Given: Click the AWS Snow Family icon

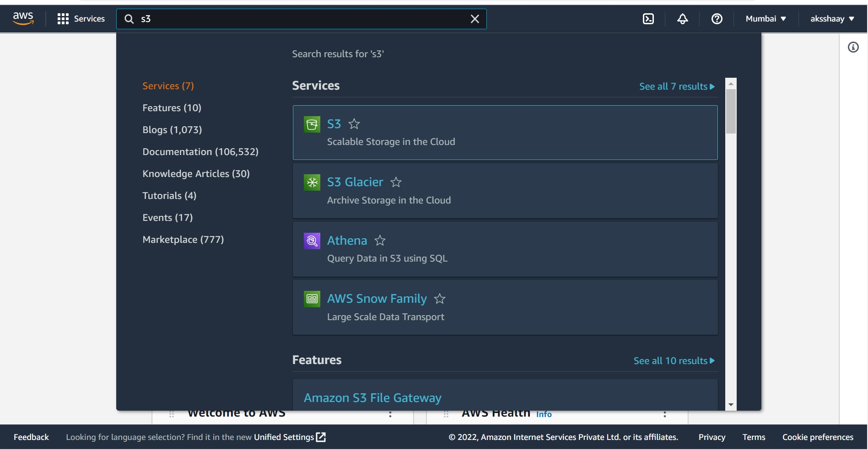Looking at the screenshot, I should (312, 299).
